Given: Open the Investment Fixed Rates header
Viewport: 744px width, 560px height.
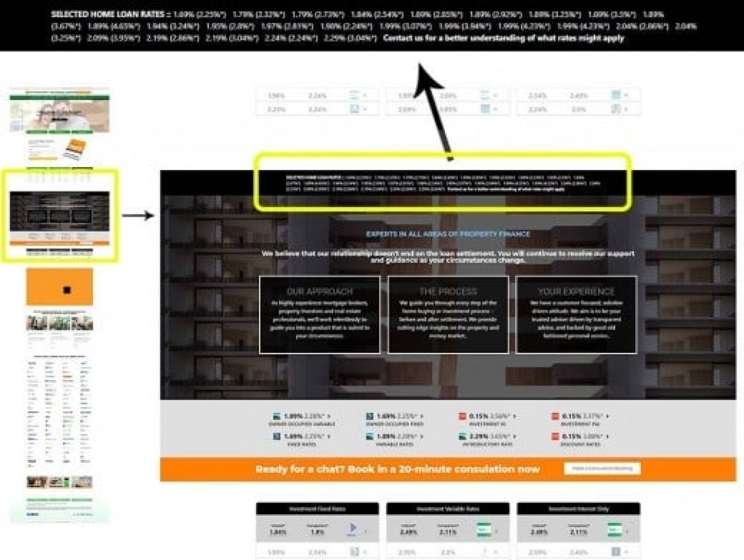Looking at the screenshot, I should pos(317,509).
